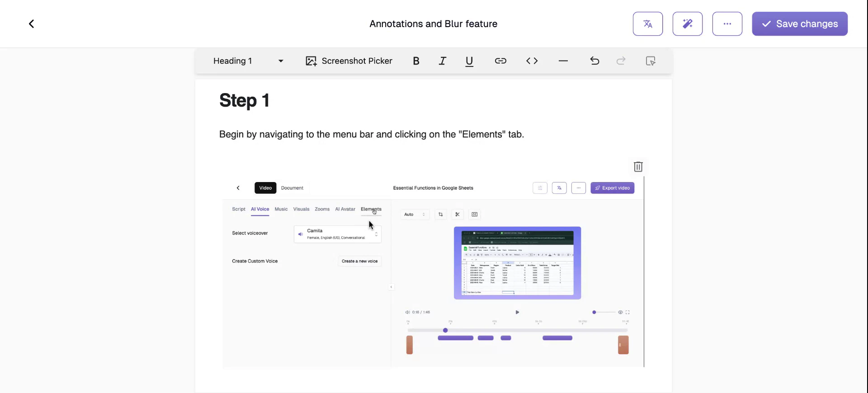Open the three-dots more options menu
The height and width of the screenshot is (393, 868).
[727, 23]
